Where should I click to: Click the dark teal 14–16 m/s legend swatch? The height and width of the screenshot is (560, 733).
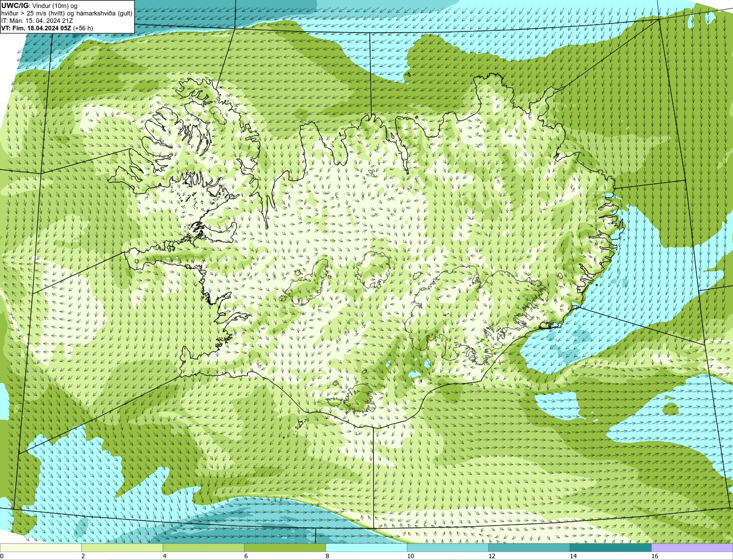[x=610, y=547]
